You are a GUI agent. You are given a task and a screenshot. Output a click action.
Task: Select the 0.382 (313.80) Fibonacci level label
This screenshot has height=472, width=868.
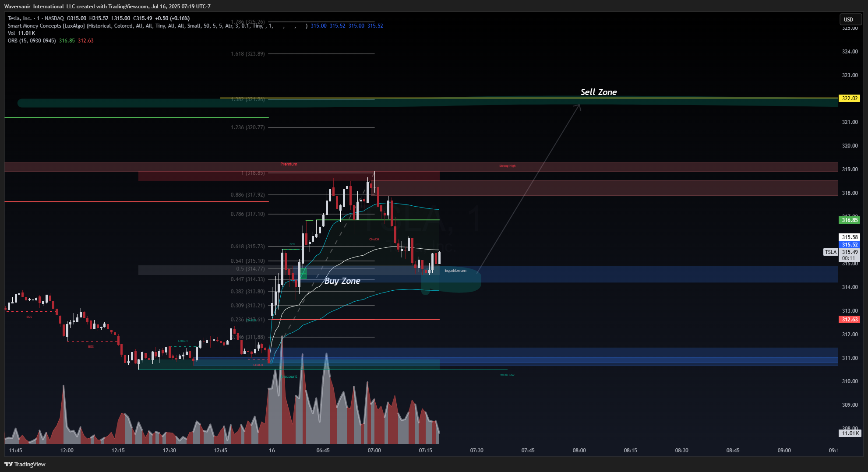point(248,292)
